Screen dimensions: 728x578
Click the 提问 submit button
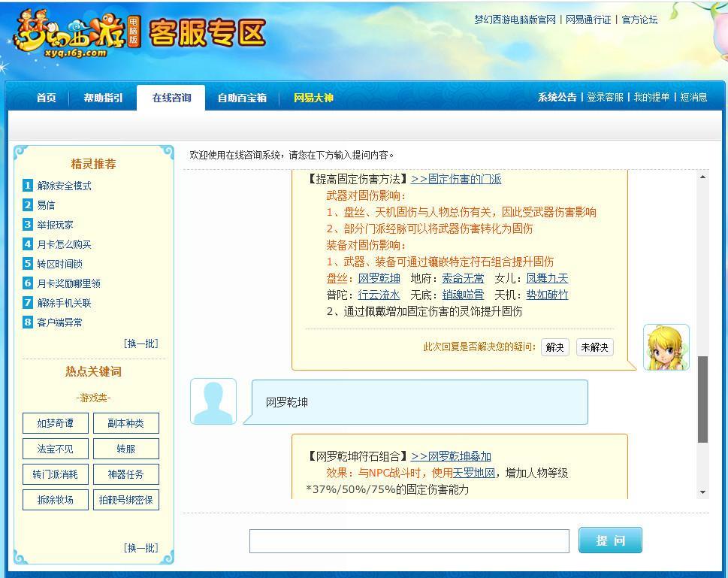[x=610, y=540]
